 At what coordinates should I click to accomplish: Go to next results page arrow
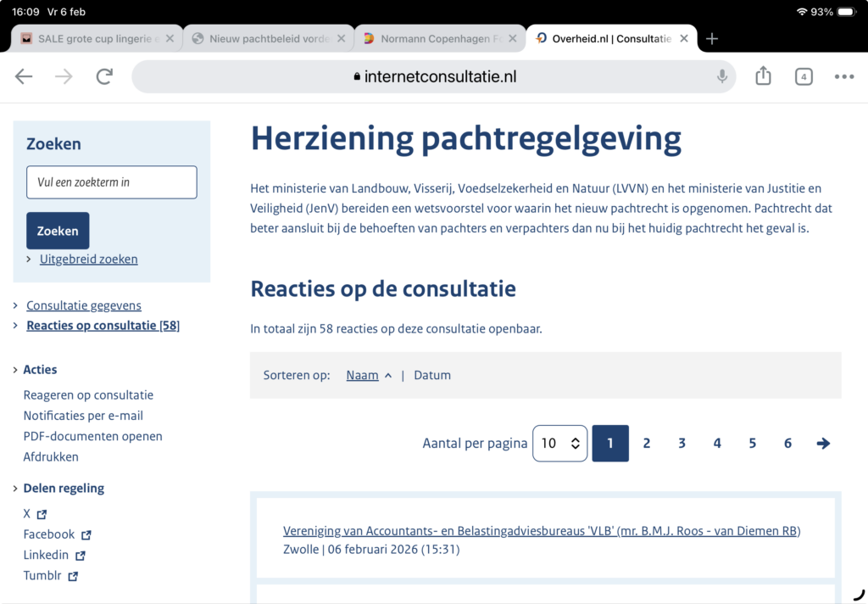pos(823,443)
